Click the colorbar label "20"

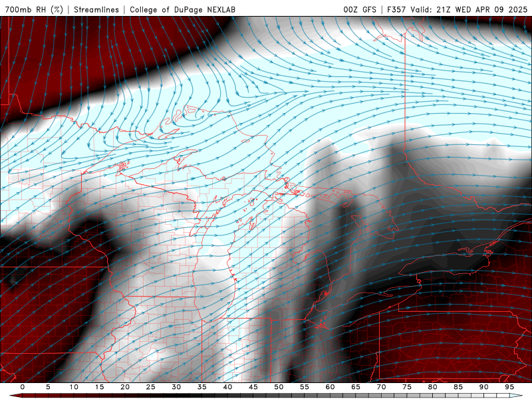coord(125,387)
